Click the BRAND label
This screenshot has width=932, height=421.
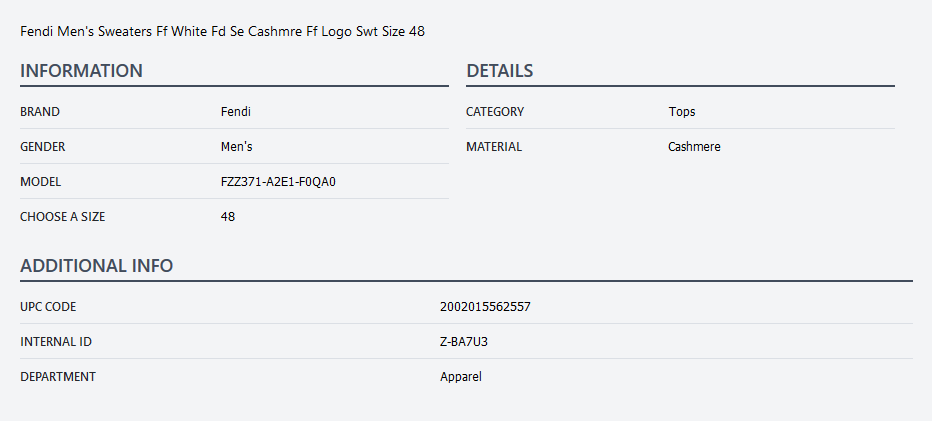pos(40,112)
